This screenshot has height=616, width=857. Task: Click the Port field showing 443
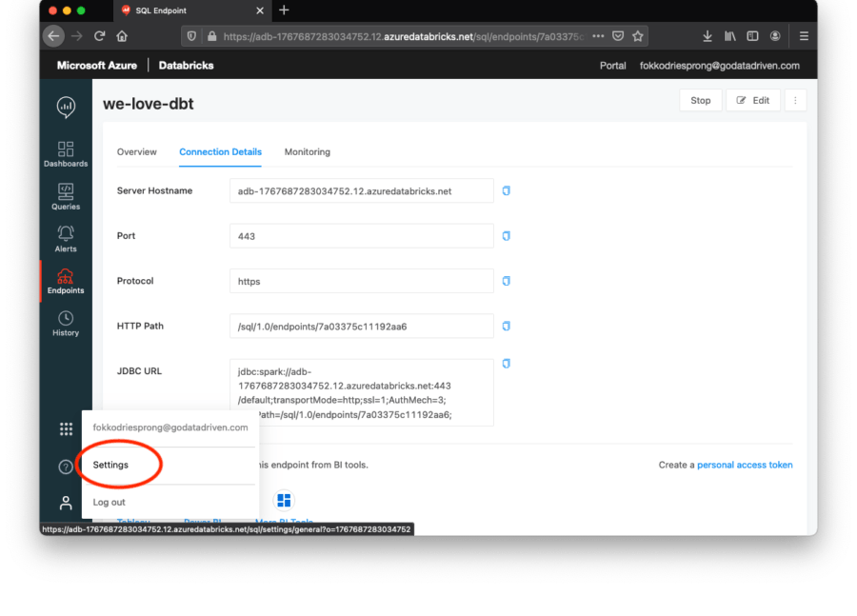pyautogui.click(x=361, y=235)
